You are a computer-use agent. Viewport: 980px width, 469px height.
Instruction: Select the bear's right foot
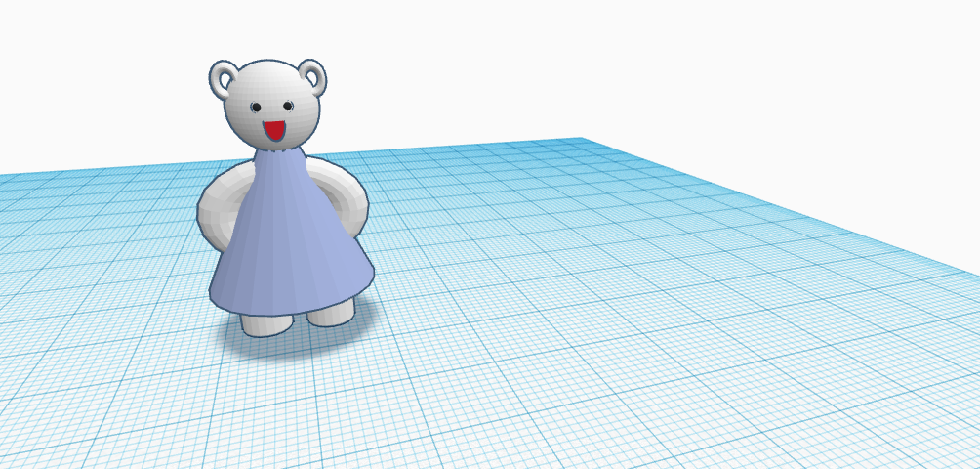pyautogui.click(x=332, y=314)
